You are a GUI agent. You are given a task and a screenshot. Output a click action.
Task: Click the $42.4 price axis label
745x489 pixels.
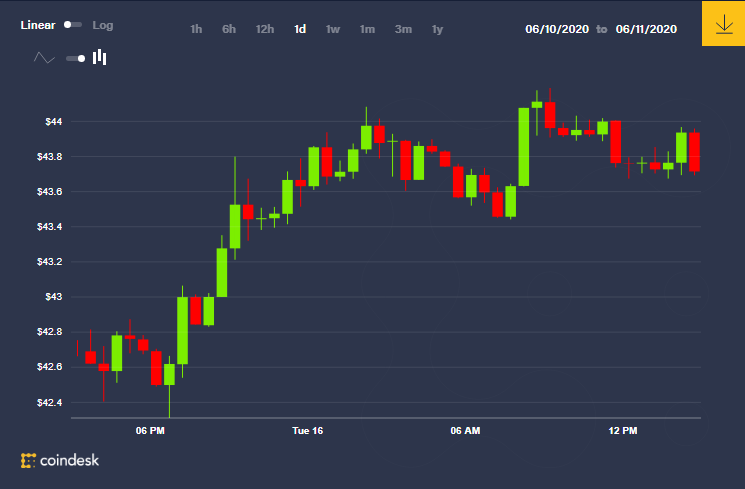(x=49, y=403)
